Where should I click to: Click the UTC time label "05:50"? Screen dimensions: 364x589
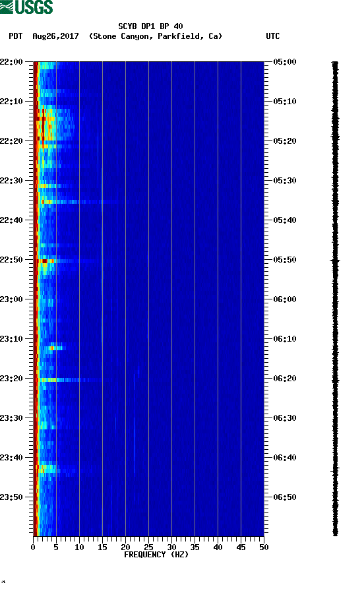(x=285, y=260)
